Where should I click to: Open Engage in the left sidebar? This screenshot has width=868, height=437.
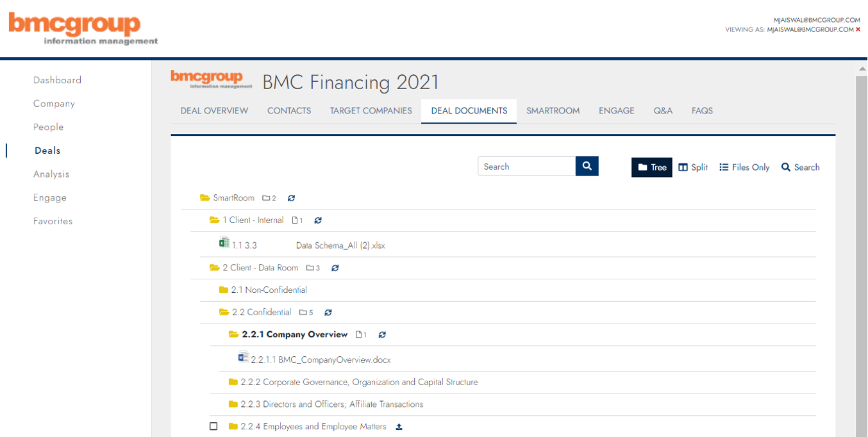click(50, 197)
